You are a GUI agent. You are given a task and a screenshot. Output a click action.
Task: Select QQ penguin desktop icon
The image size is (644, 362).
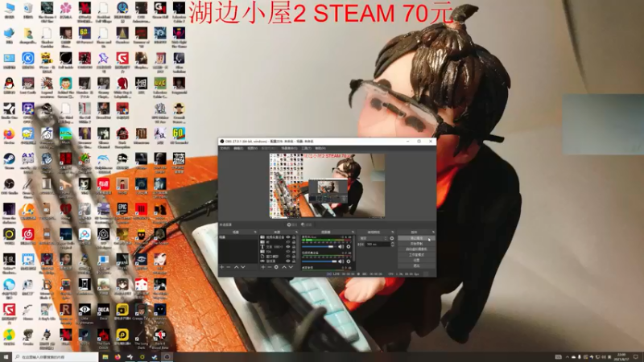pyautogui.click(x=9, y=86)
